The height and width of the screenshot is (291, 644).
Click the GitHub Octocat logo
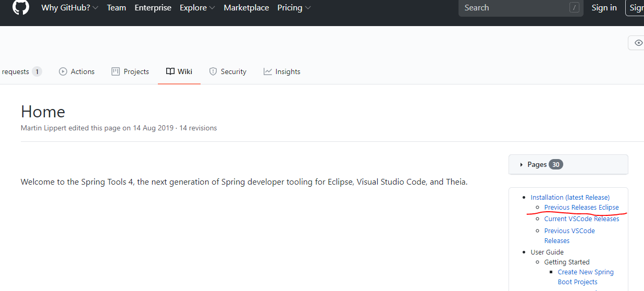pos(21,7)
